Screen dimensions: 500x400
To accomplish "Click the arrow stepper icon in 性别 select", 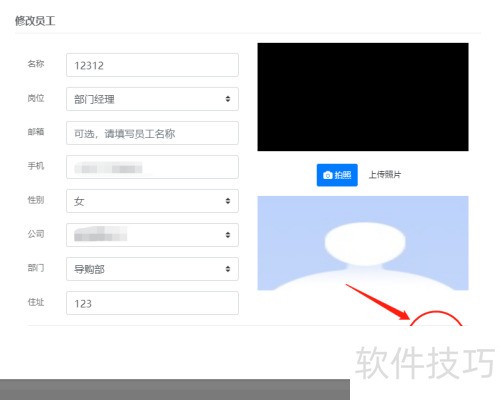I will [228, 201].
